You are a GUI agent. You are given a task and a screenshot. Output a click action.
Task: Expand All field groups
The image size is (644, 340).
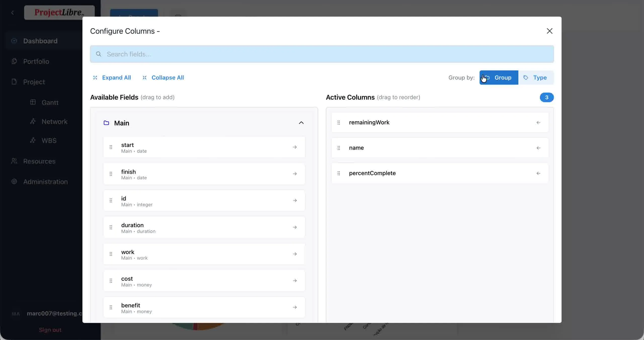112,78
